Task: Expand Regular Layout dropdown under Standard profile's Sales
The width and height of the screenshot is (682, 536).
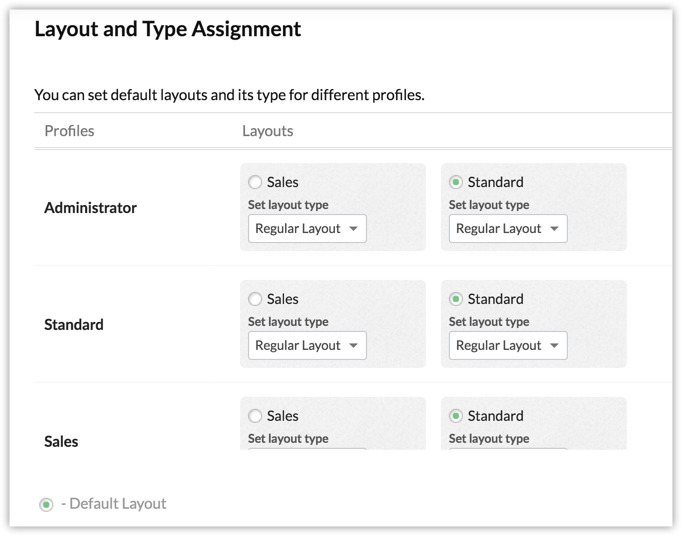Action: [x=307, y=346]
